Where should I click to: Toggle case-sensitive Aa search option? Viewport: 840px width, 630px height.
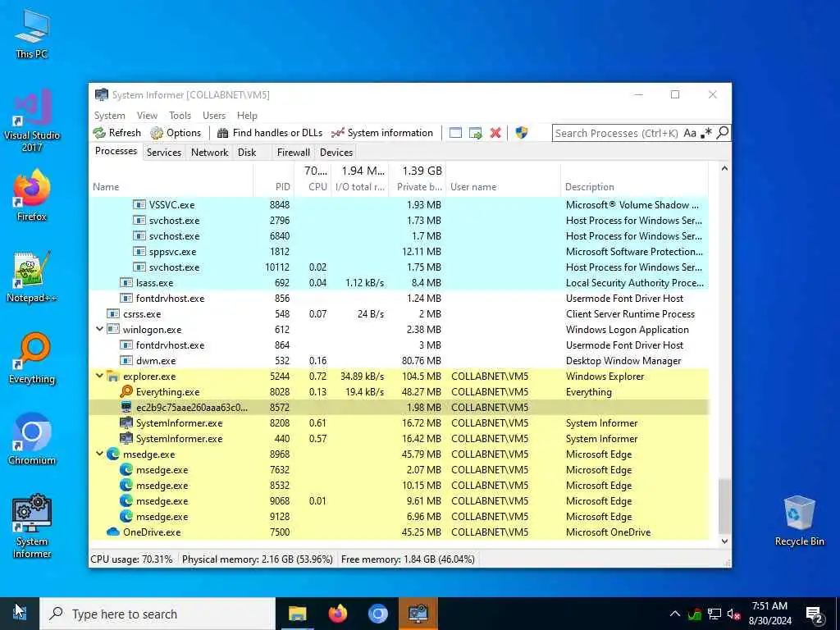[x=690, y=133]
